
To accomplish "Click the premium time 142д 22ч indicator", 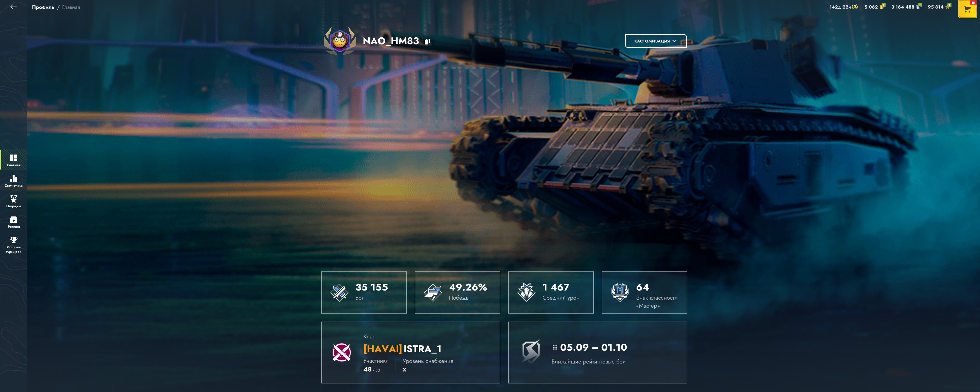I will (843, 7).
